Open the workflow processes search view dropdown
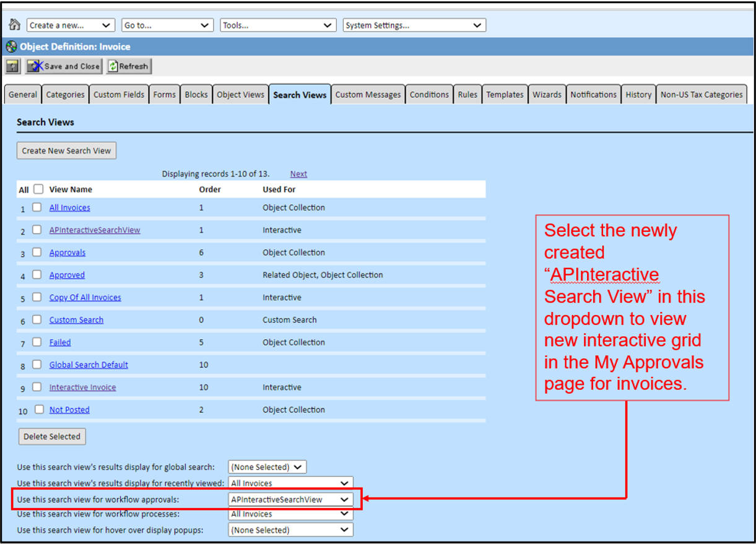Image resolution: width=756 pixels, height=544 pixels. pos(290,514)
